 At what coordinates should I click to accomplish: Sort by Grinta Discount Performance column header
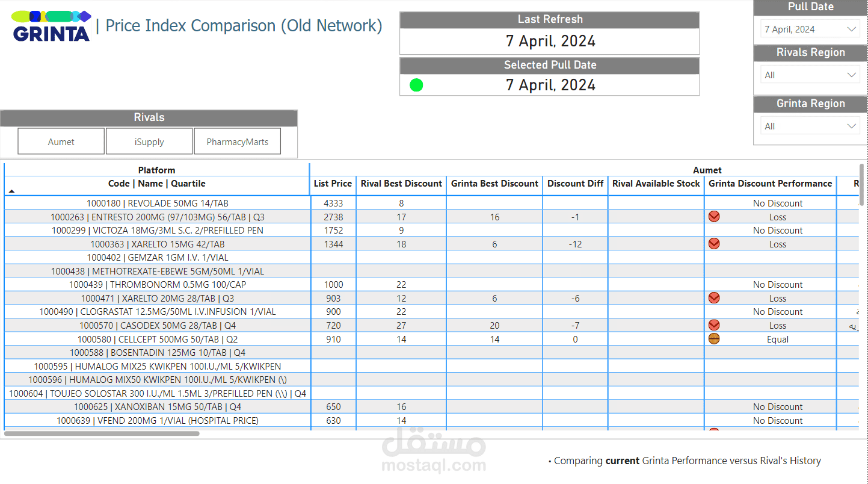pyautogui.click(x=771, y=184)
